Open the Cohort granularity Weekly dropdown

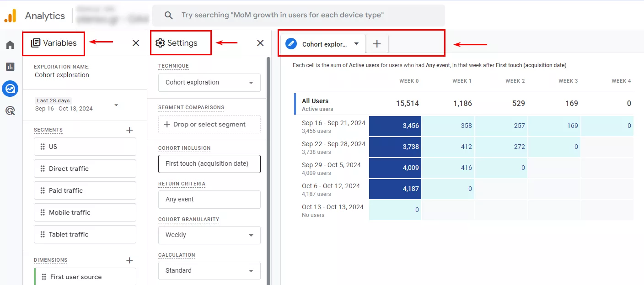coord(209,235)
